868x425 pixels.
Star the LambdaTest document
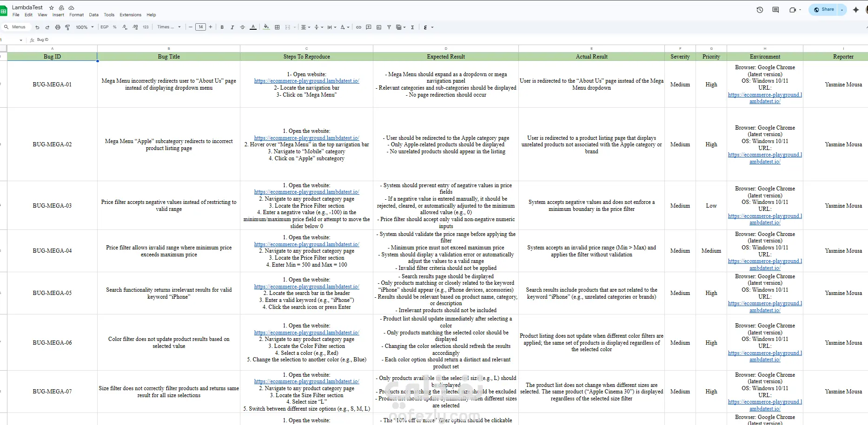(x=52, y=8)
